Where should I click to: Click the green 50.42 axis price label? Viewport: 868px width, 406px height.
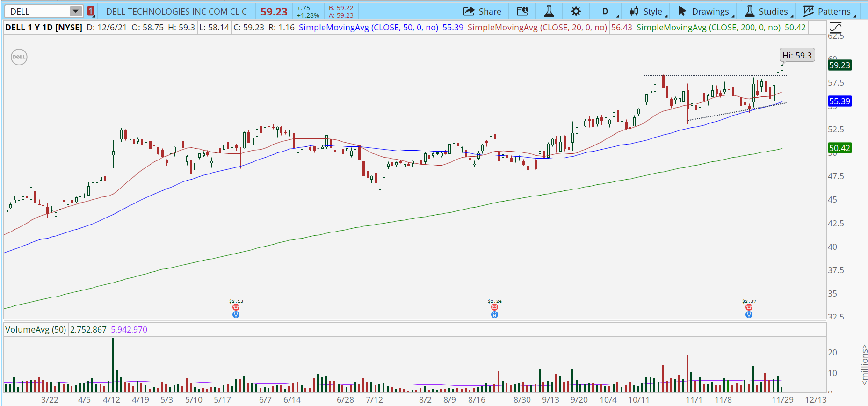coord(839,148)
